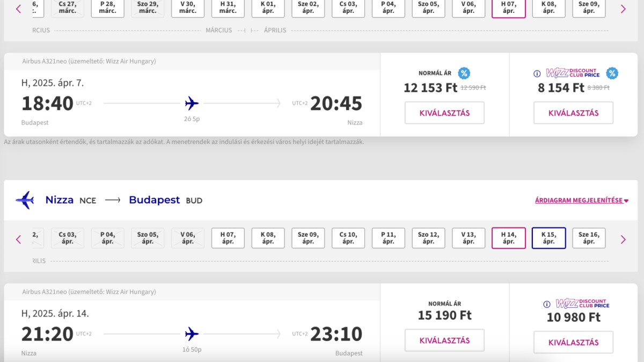
Task: Open info icon for return Discount Club price
Action: (547, 305)
